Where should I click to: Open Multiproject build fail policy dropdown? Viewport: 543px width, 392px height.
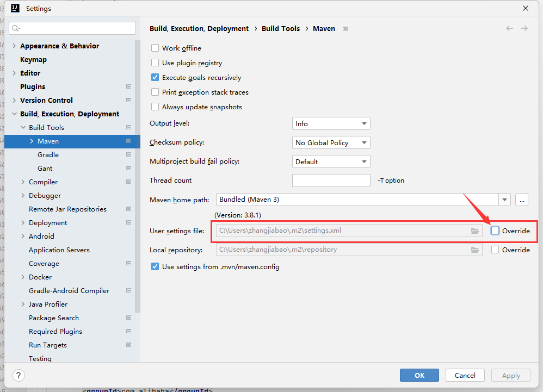331,161
